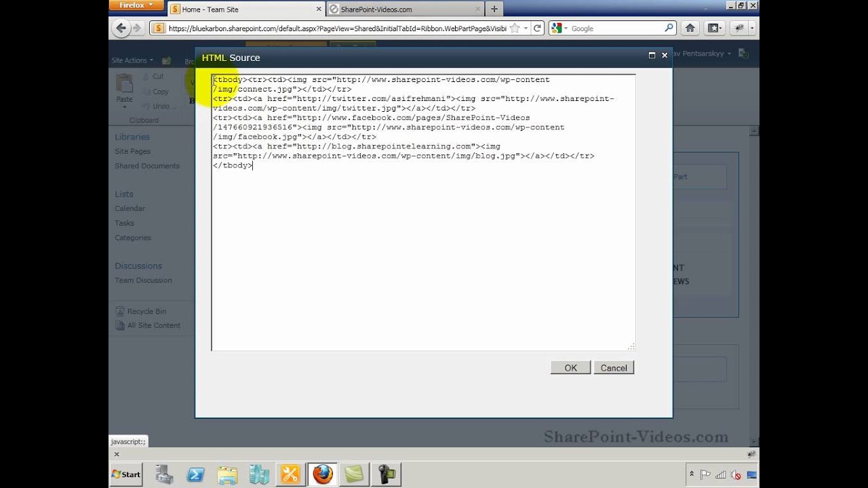Click the Firefox back arrow button
868x488 pixels.
click(x=121, y=28)
